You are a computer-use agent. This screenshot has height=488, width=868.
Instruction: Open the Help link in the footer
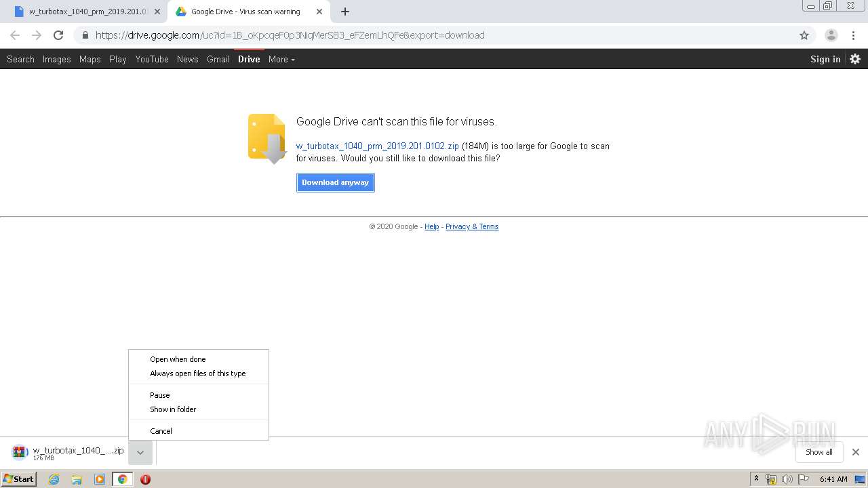pyautogui.click(x=432, y=226)
